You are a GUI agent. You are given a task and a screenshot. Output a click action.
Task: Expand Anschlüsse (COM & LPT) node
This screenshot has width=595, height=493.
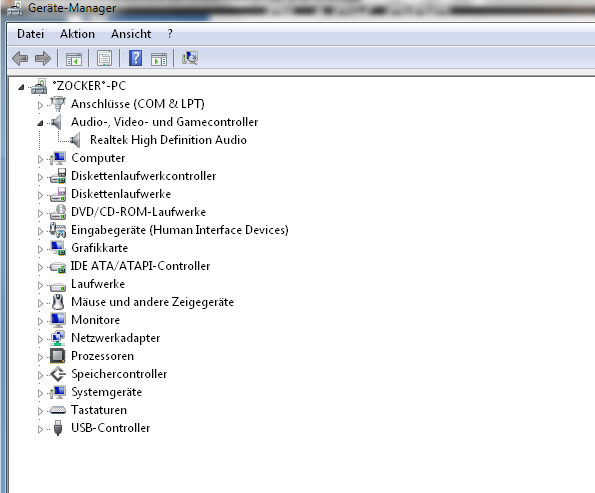[x=40, y=105]
